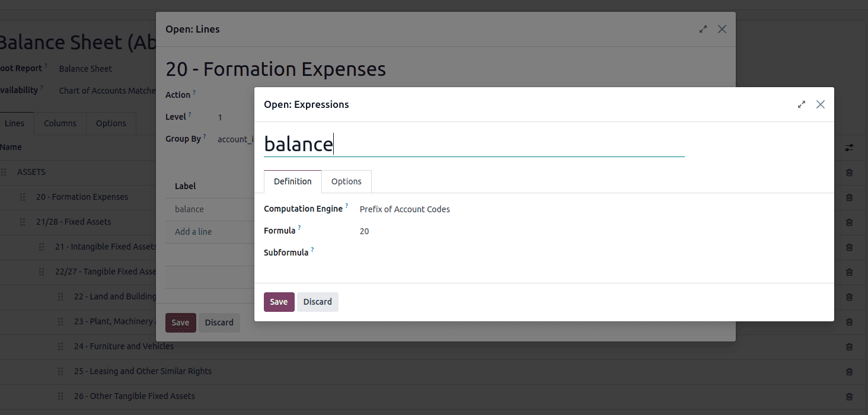Screen dimensions: 868x415
Task: Delete the 22 - Land and Buildings row via trash icon
Action: pos(849,296)
